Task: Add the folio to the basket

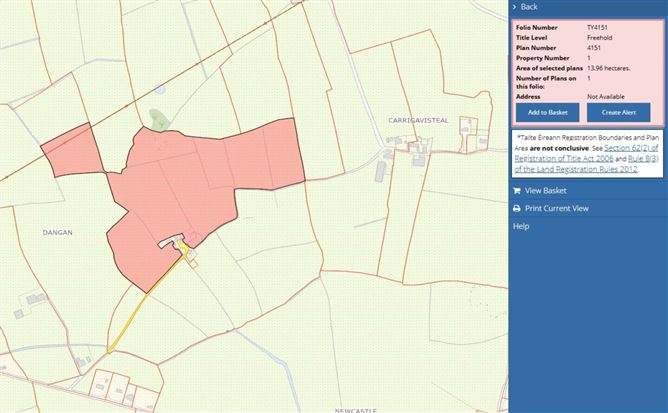Action: click(x=547, y=113)
